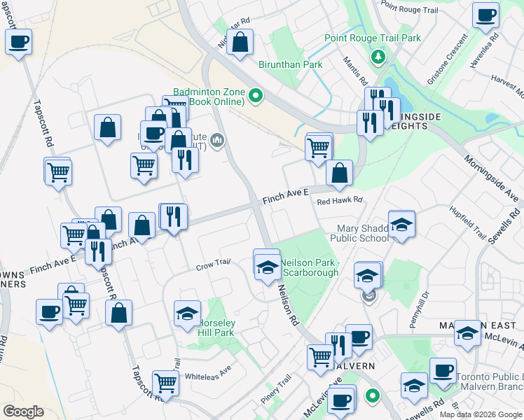Click the Pennyhill Dr street label
524x420 pixels.
[420, 309]
